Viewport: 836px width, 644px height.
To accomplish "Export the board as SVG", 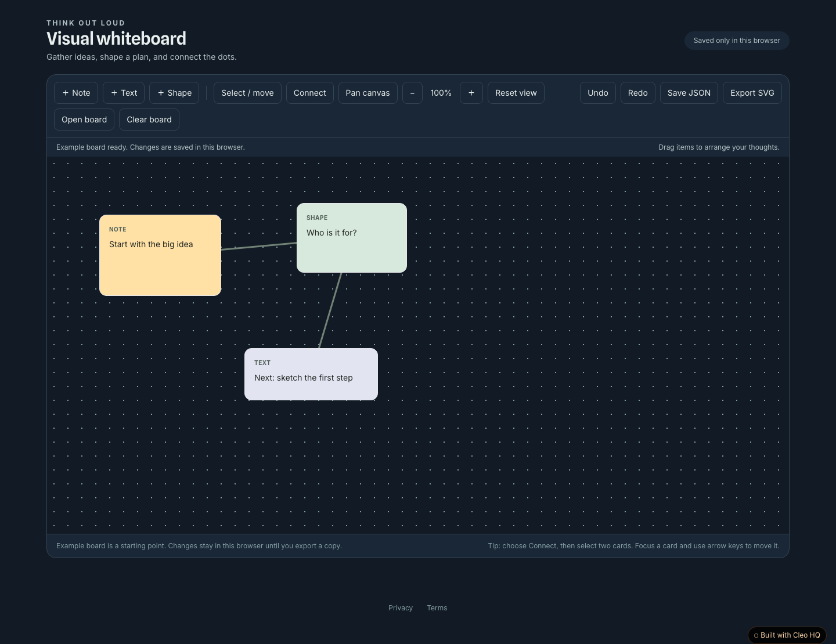I will pyautogui.click(x=752, y=93).
